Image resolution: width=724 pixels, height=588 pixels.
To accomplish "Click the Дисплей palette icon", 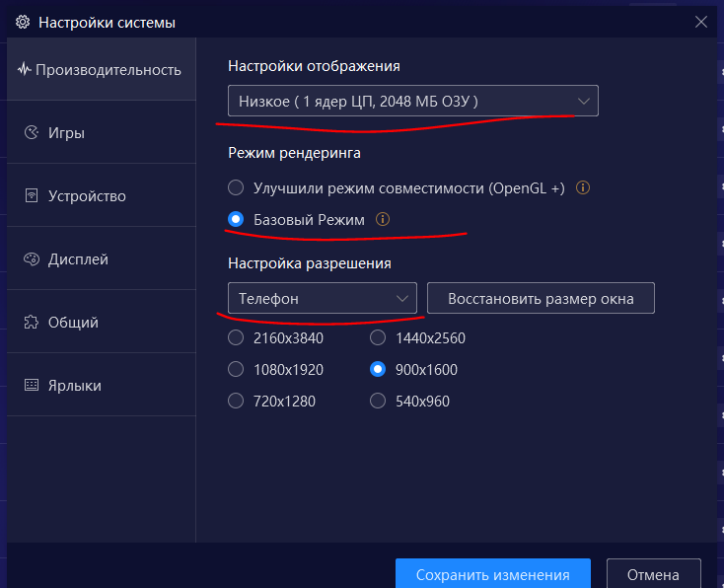I will 31,259.
